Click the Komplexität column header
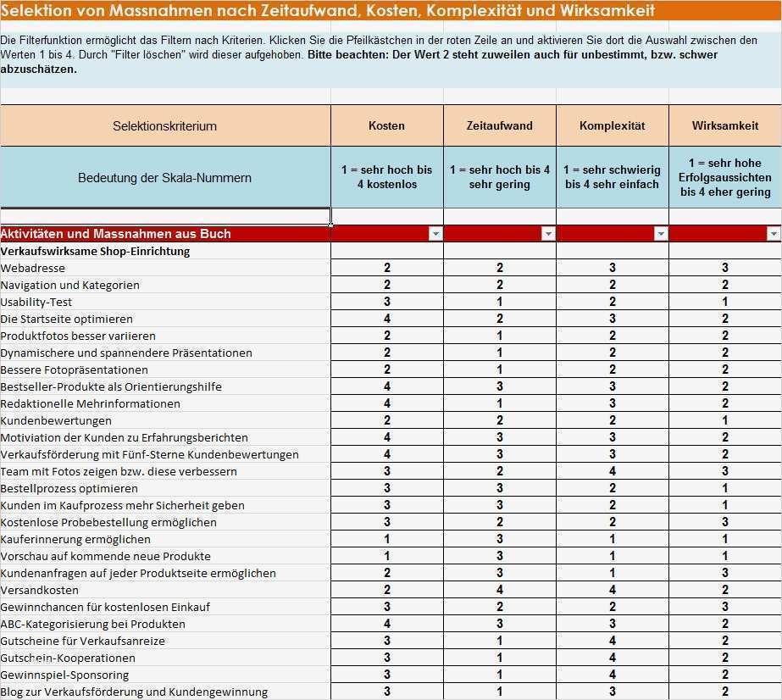The image size is (782, 700). (x=612, y=125)
